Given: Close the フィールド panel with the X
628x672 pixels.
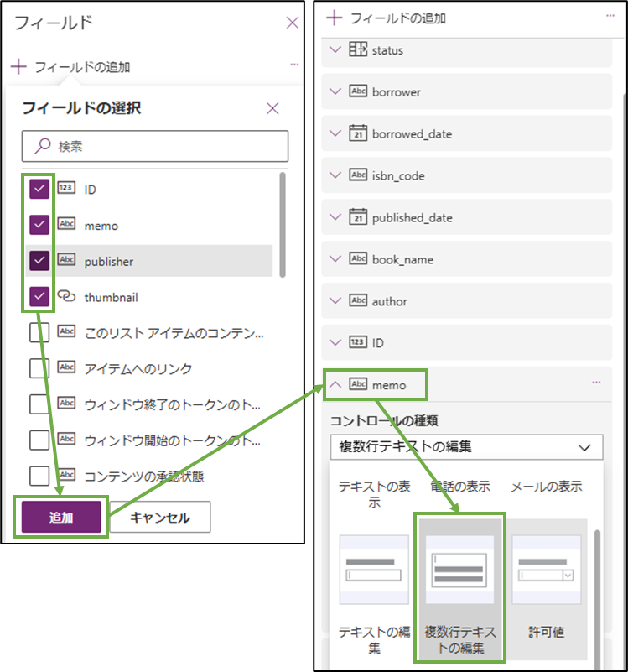Looking at the screenshot, I should pyautogui.click(x=292, y=23).
